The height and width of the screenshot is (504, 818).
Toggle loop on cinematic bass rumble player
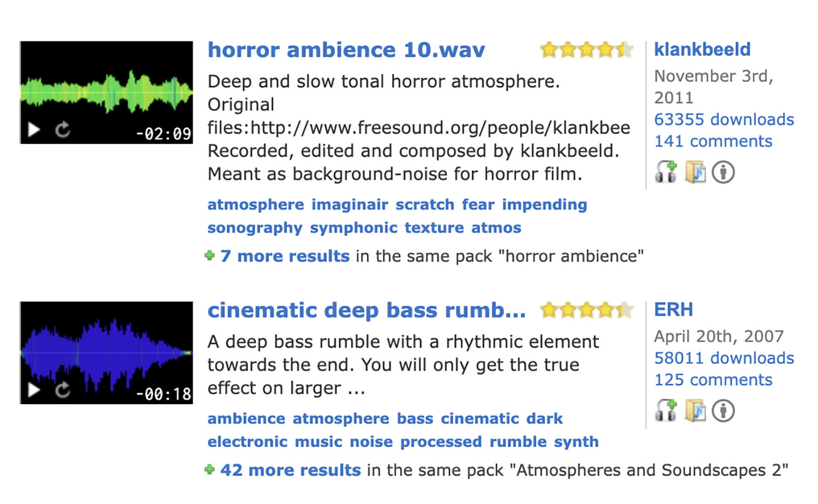pyautogui.click(x=63, y=390)
